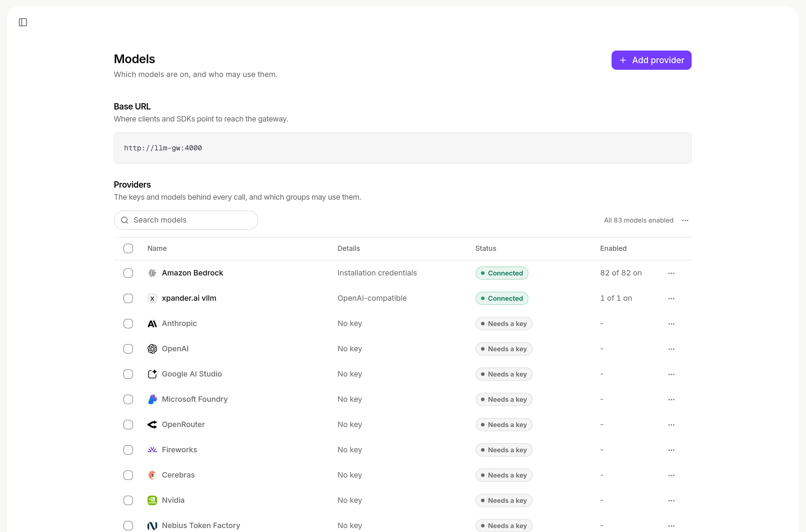Click the Anthropic logo icon
The width and height of the screenshot is (806, 532).
click(x=152, y=324)
